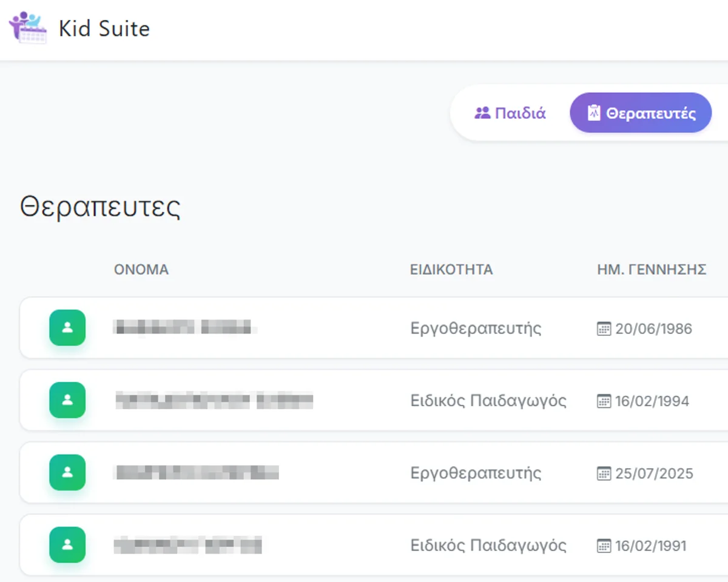
Task: Click avatar icon of therapist born 16/02/1991
Action: [67, 544]
